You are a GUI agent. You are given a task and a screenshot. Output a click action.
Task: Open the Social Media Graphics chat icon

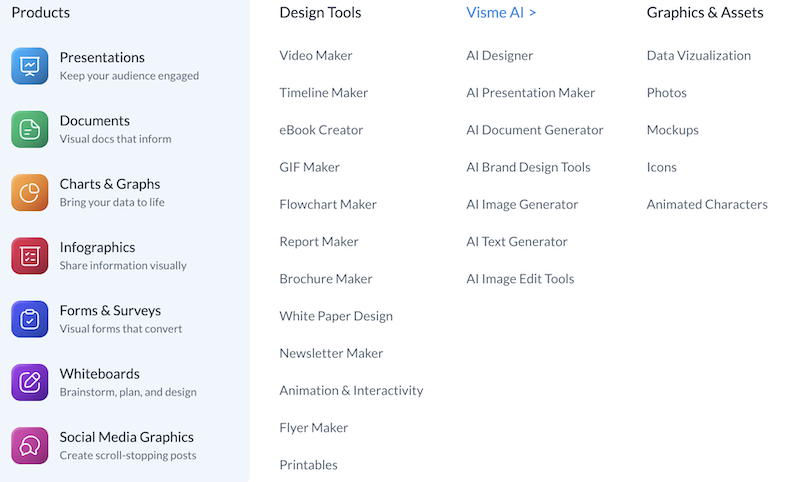point(30,445)
